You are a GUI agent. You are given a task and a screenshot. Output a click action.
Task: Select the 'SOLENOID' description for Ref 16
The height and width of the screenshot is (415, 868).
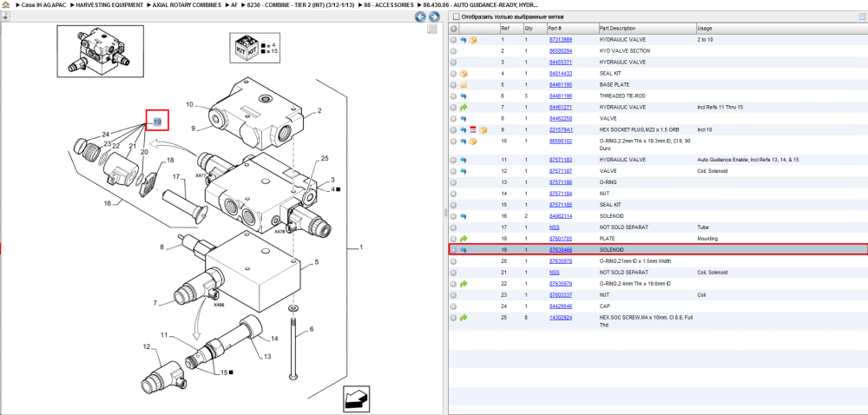(612, 216)
